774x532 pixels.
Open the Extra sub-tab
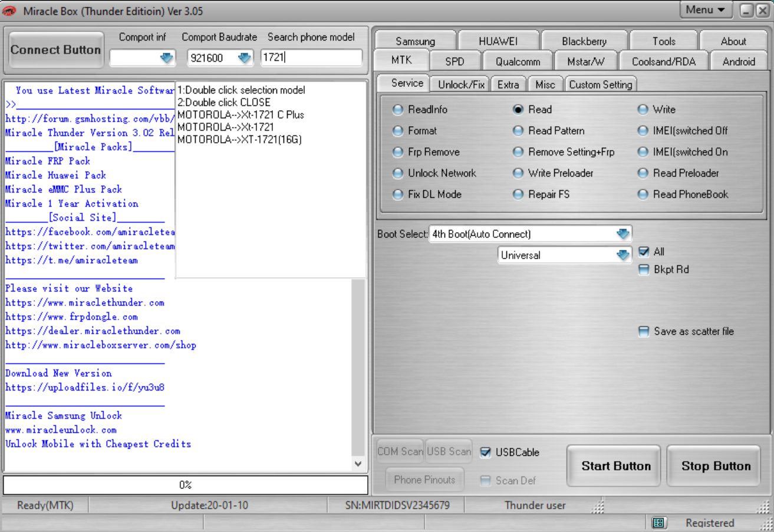pyautogui.click(x=508, y=84)
